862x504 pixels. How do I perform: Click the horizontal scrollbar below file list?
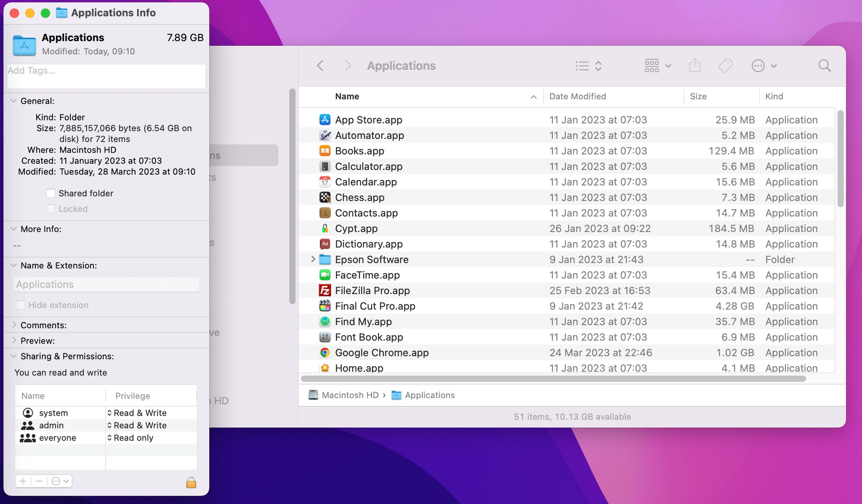[x=553, y=379]
